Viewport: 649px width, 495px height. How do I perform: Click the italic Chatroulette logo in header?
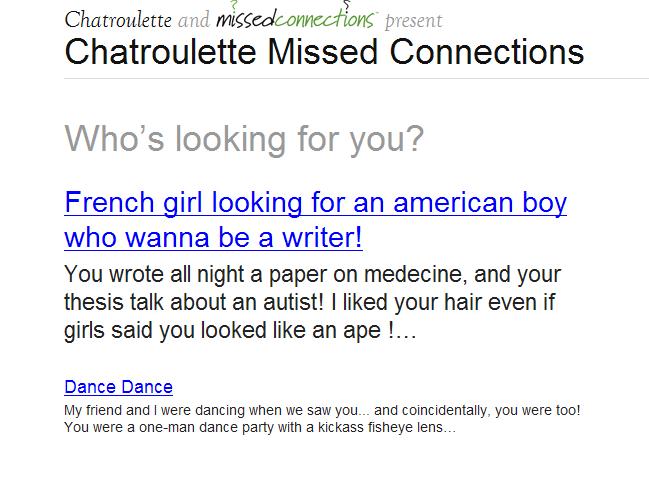[x=117, y=19]
